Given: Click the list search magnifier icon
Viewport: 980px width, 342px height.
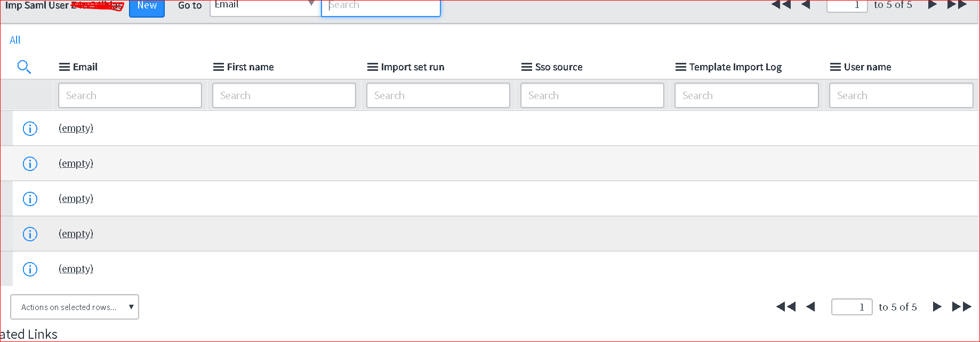Looking at the screenshot, I should (x=24, y=67).
